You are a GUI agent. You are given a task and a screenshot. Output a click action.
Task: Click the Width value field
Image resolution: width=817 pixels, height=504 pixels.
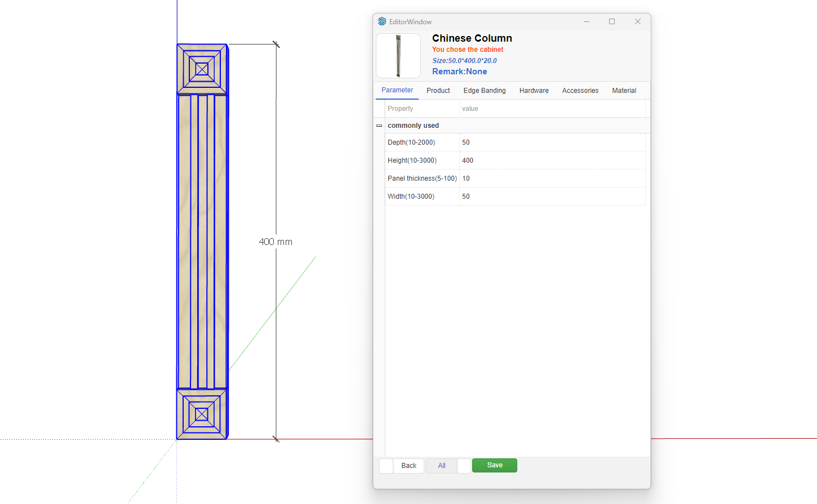click(551, 197)
